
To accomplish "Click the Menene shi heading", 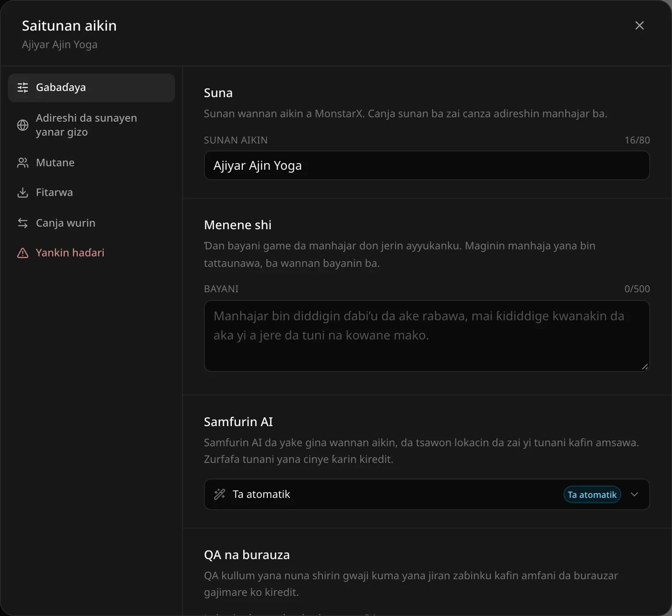I will [238, 225].
